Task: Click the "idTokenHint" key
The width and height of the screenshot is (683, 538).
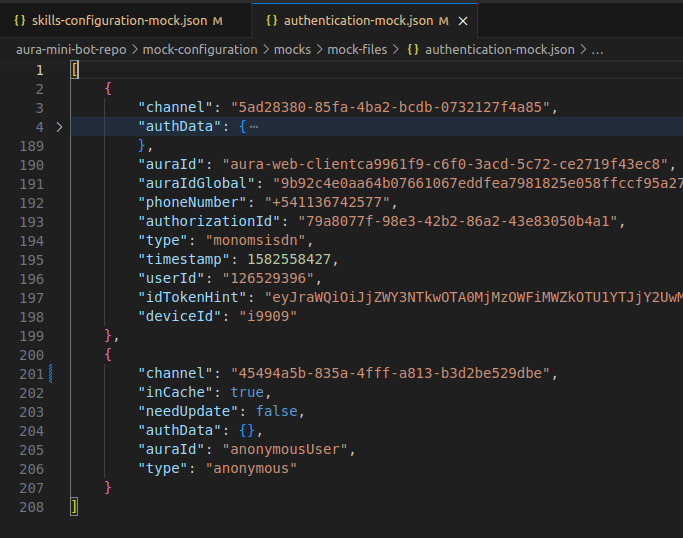Action: click(x=193, y=298)
